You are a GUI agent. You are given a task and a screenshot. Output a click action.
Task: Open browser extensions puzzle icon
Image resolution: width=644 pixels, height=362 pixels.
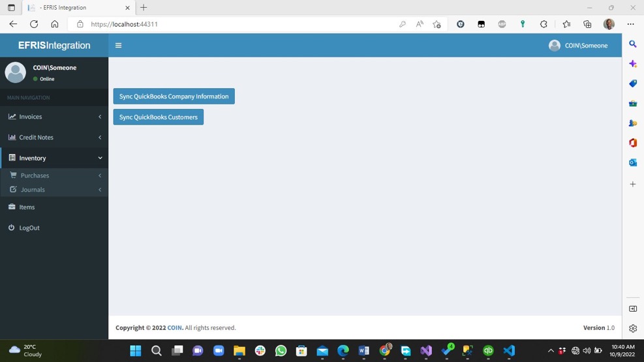click(x=544, y=24)
